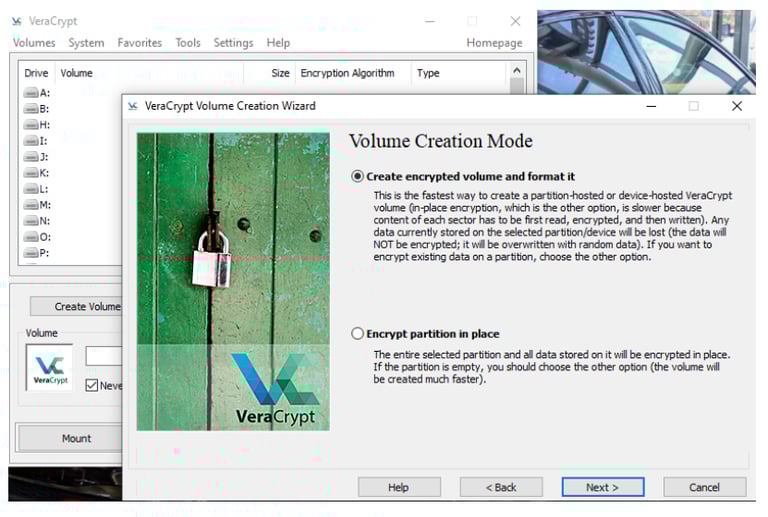This screenshot has height=517, width=768.
Task: Click the Type column header
Action: pos(458,73)
